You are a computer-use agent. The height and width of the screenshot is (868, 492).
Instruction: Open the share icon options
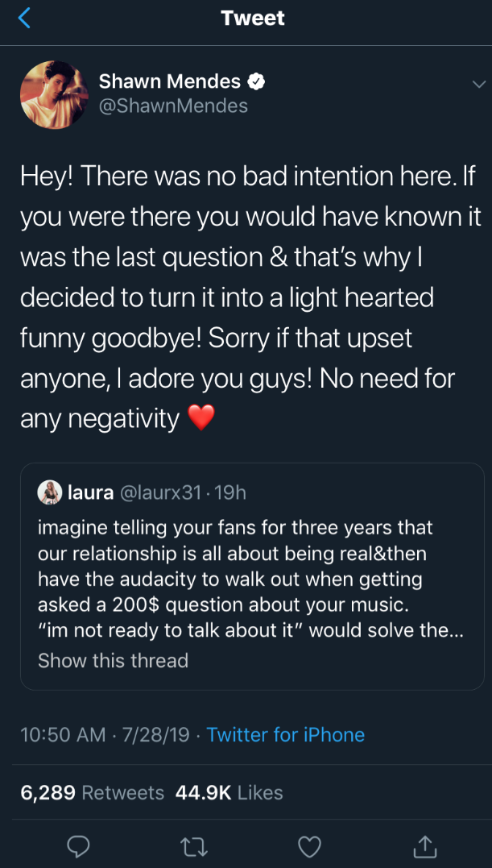(424, 845)
